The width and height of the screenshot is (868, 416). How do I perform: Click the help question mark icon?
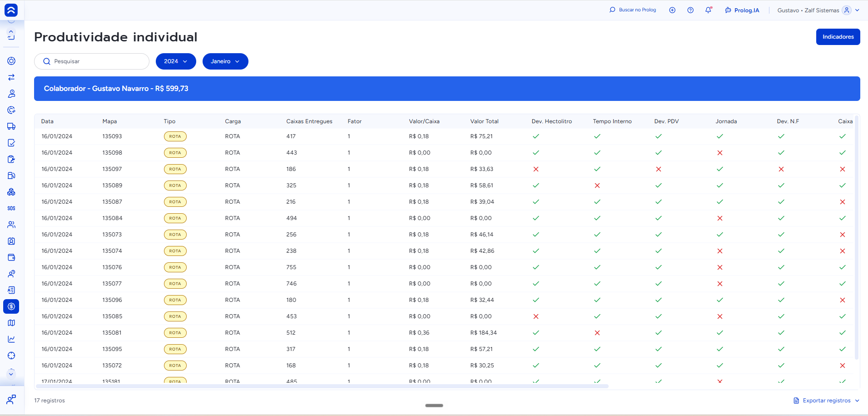690,10
